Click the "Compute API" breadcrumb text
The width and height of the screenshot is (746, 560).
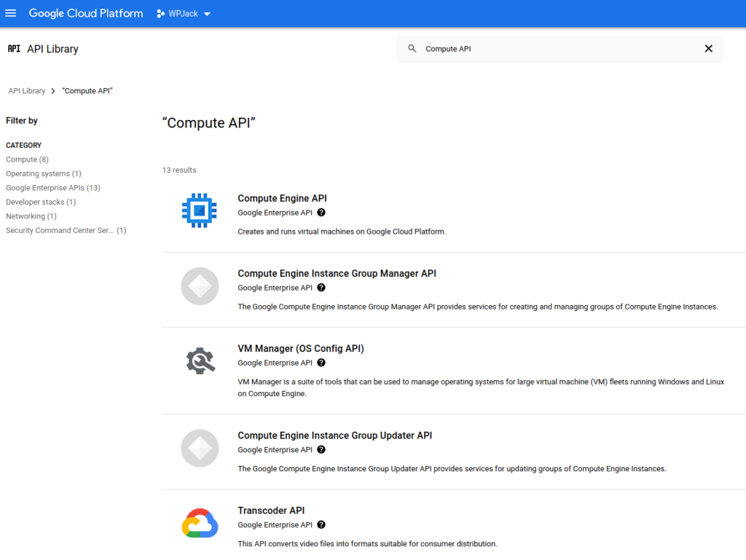pyautogui.click(x=87, y=91)
